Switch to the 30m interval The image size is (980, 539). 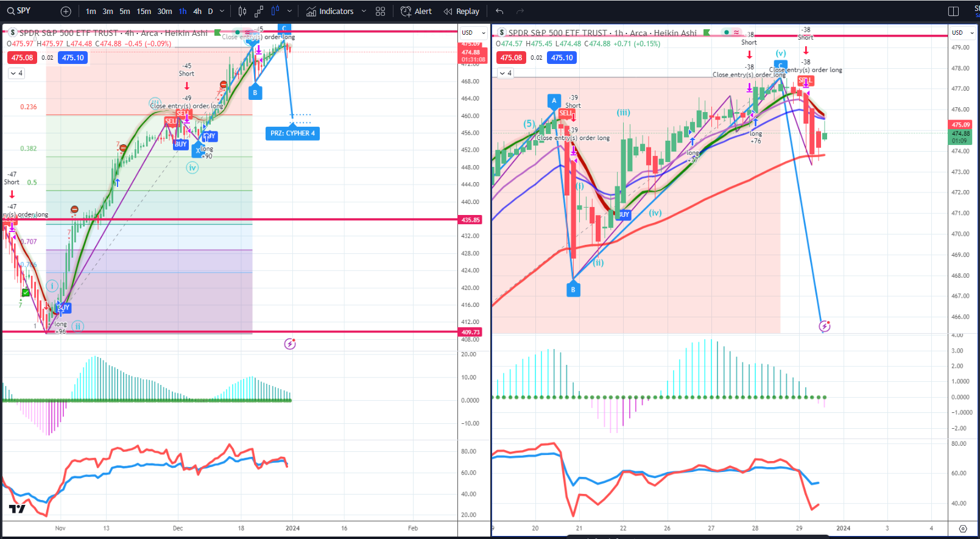click(164, 11)
